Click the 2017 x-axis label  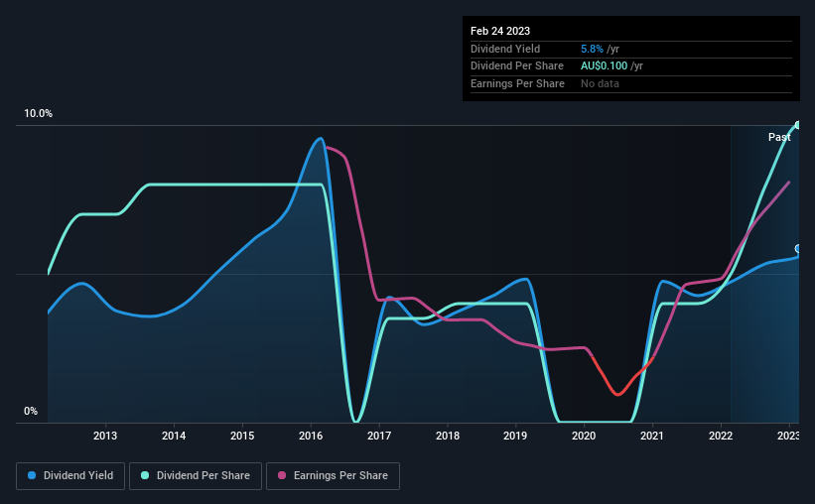tap(379, 436)
